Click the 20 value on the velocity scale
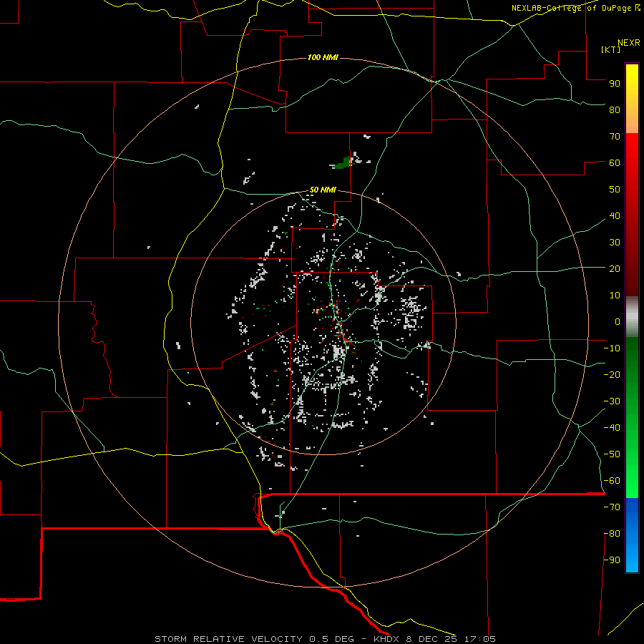 [x=615, y=268]
